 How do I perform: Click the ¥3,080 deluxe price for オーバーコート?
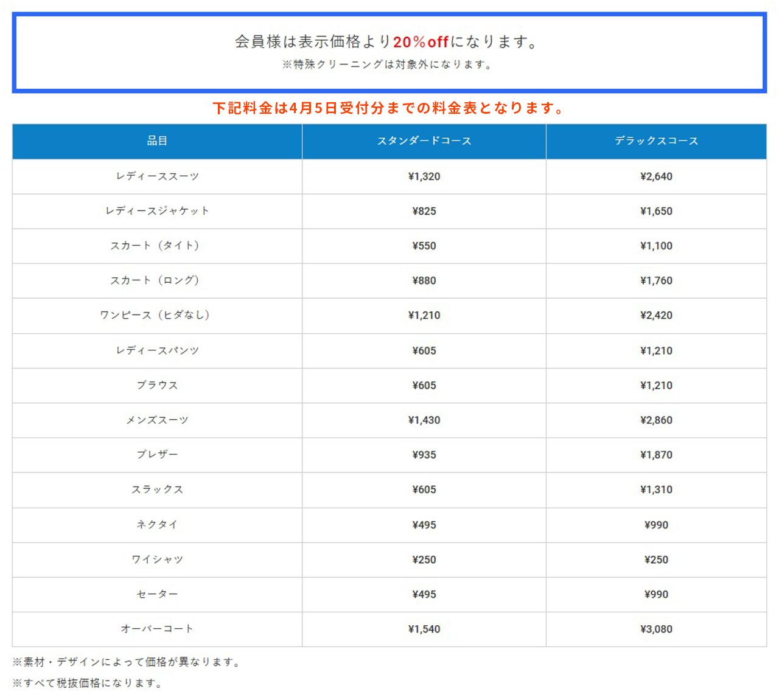[x=656, y=629]
